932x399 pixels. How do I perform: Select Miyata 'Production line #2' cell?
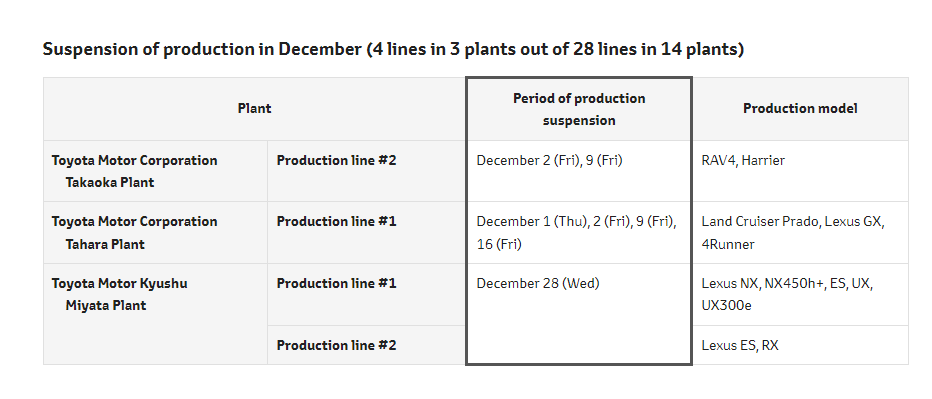click(x=367, y=345)
